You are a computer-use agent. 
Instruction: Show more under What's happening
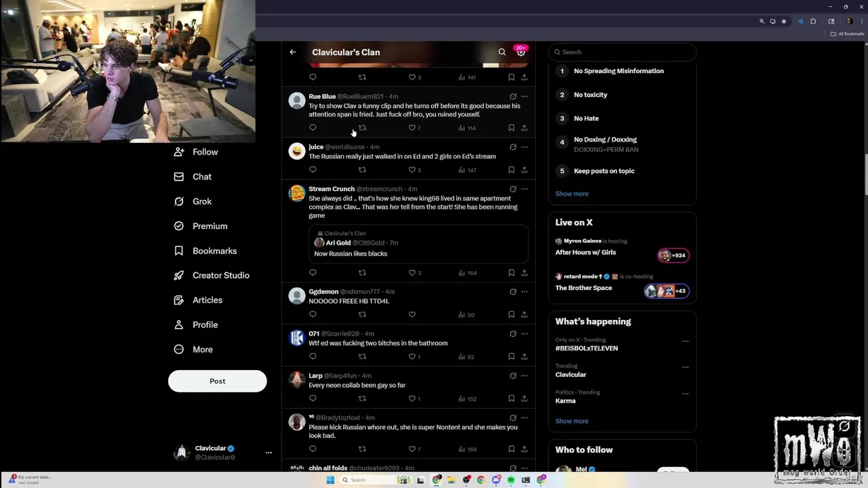pyautogui.click(x=572, y=422)
